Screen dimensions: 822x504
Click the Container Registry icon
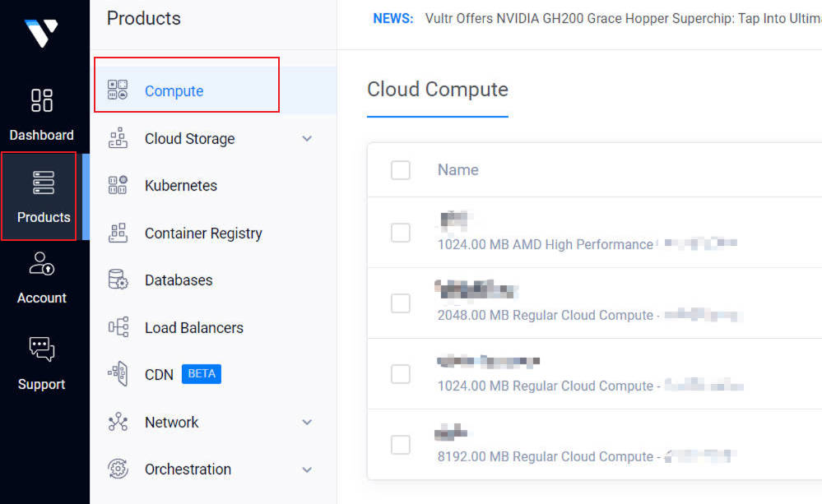tap(118, 234)
